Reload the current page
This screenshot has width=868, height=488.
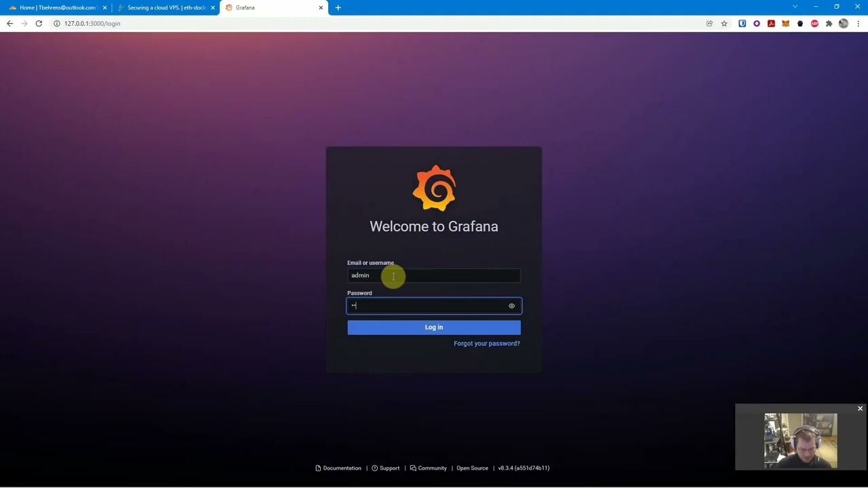[39, 24]
